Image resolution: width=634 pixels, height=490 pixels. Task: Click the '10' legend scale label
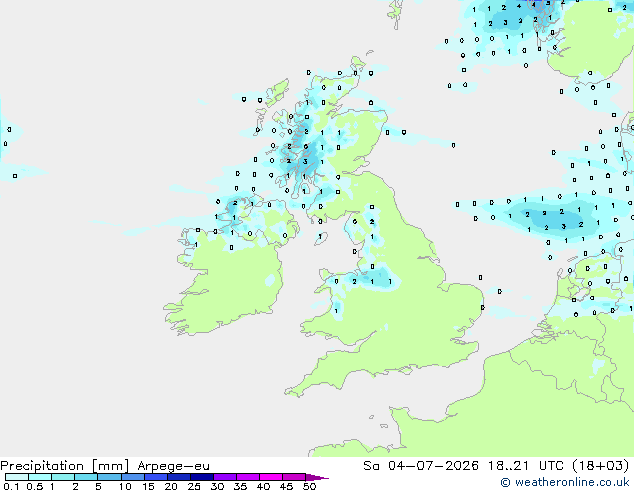125,486
